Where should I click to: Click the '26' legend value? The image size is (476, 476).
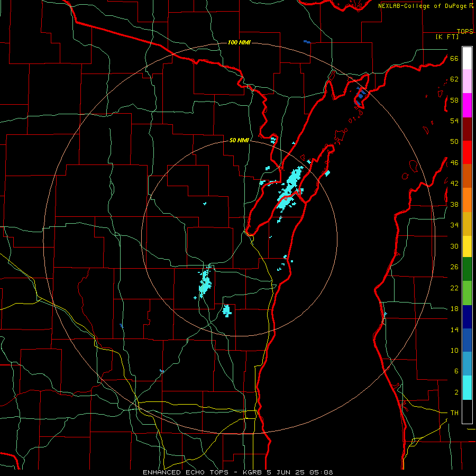pos(454,267)
